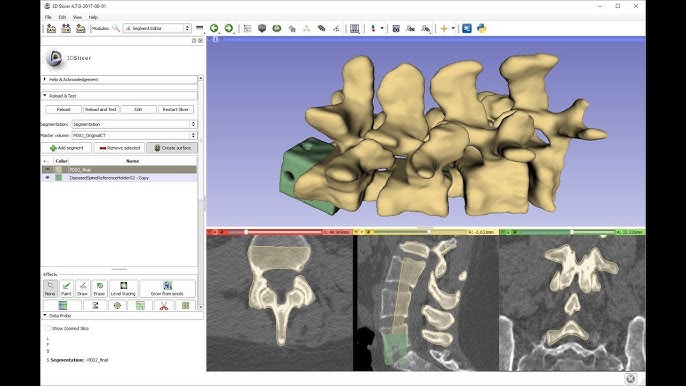
Task: Select the Grow from seeds effect
Action: point(167,288)
